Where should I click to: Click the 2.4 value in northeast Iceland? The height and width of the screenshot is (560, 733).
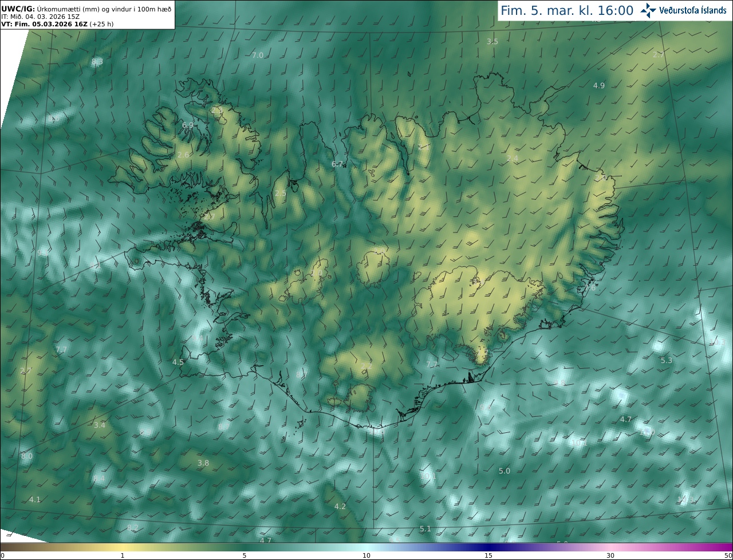512,158
